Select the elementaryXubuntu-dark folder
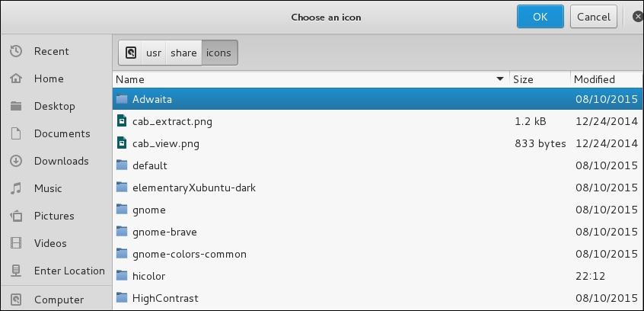Screen dimensions: 644x311 coord(378,188)
